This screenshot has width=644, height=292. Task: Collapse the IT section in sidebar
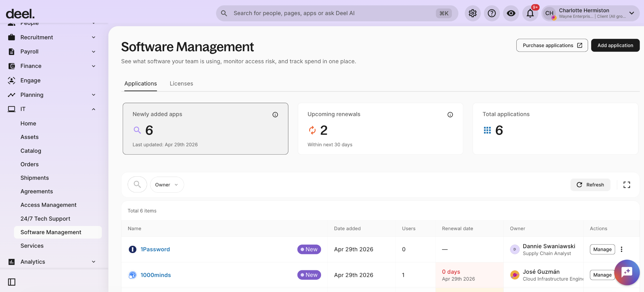click(x=93, y=109)
